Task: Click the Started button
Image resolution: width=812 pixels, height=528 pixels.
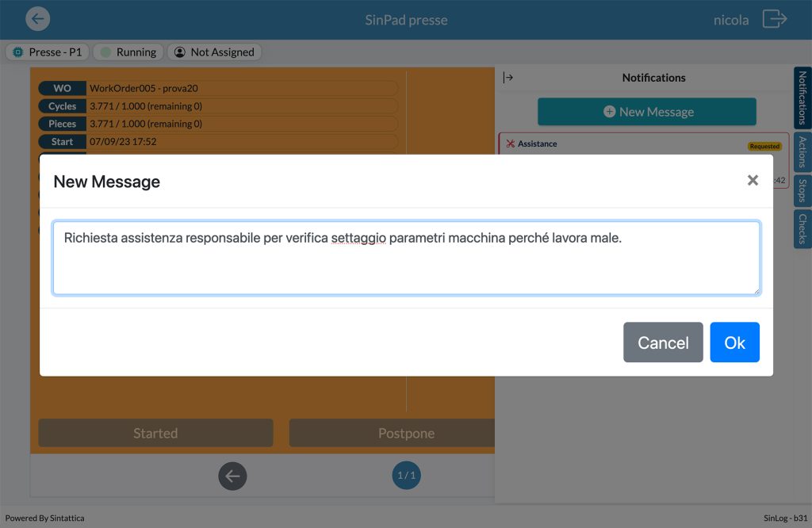Action: (x=155, y=434)
